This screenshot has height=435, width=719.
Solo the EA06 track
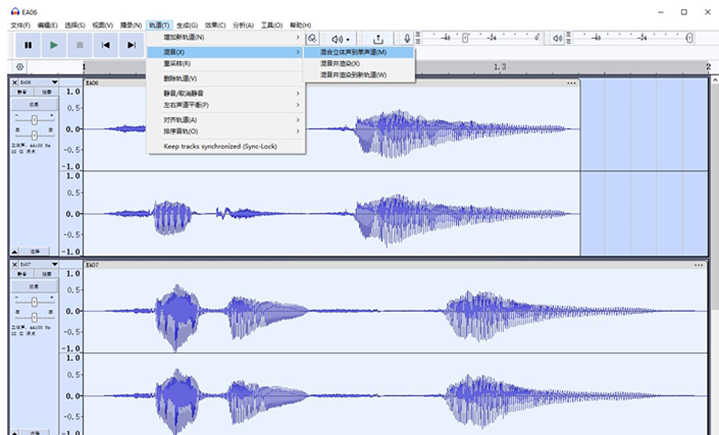[46, 92]
